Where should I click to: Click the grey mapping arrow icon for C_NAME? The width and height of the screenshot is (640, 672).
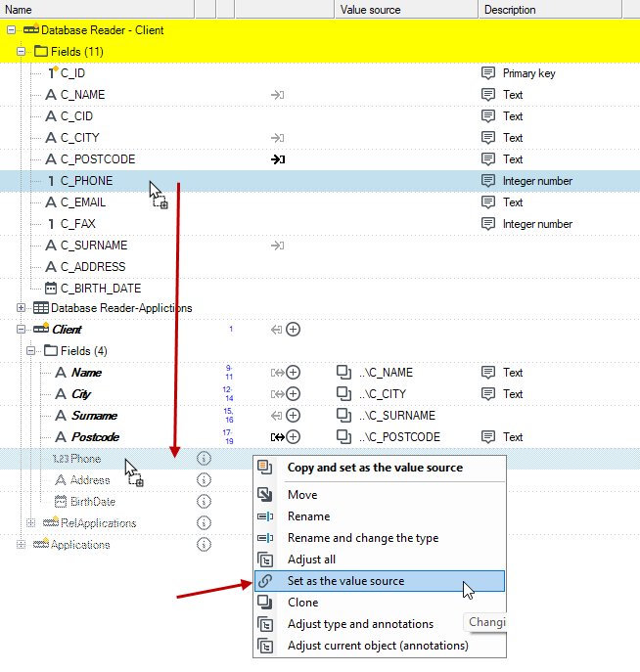click(x=277, y=95)
